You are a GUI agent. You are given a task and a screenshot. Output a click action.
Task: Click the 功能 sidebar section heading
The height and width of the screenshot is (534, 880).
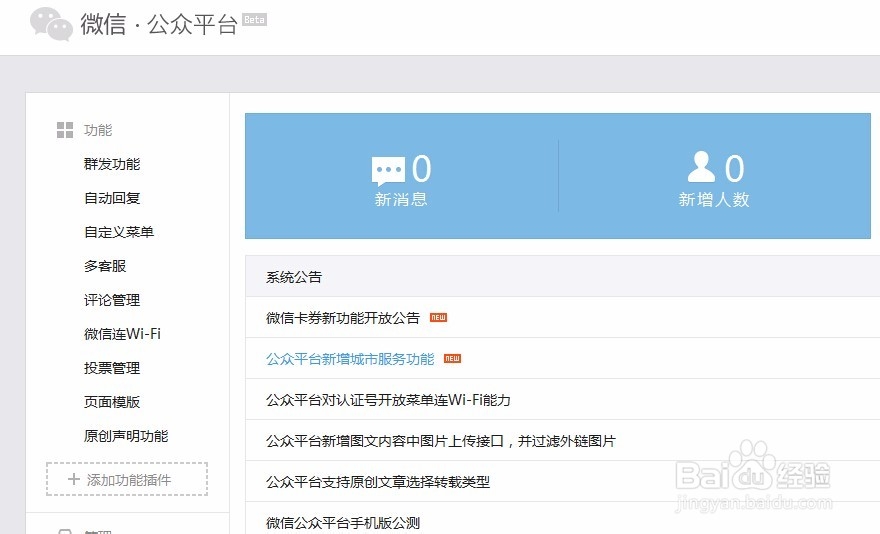(98, 130)
